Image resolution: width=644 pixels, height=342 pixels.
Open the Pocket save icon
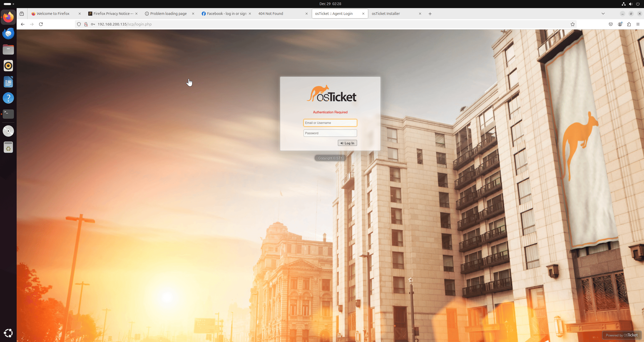tap(611, 24)
